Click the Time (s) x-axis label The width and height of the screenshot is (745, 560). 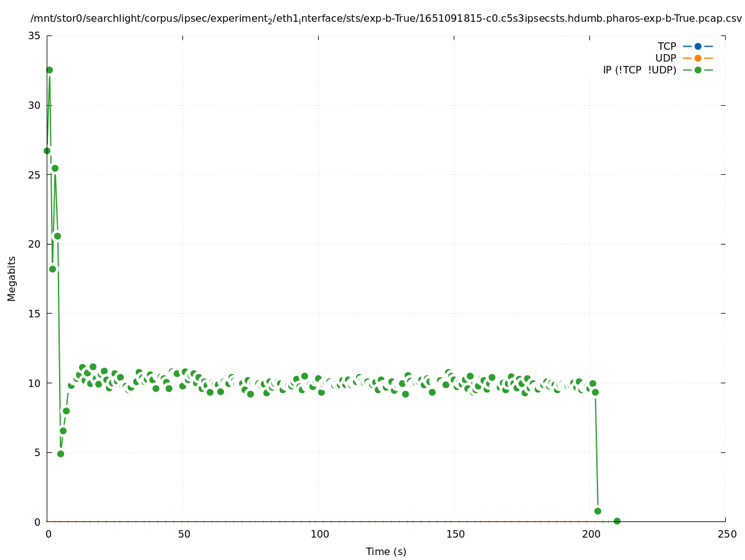point(386,551)
